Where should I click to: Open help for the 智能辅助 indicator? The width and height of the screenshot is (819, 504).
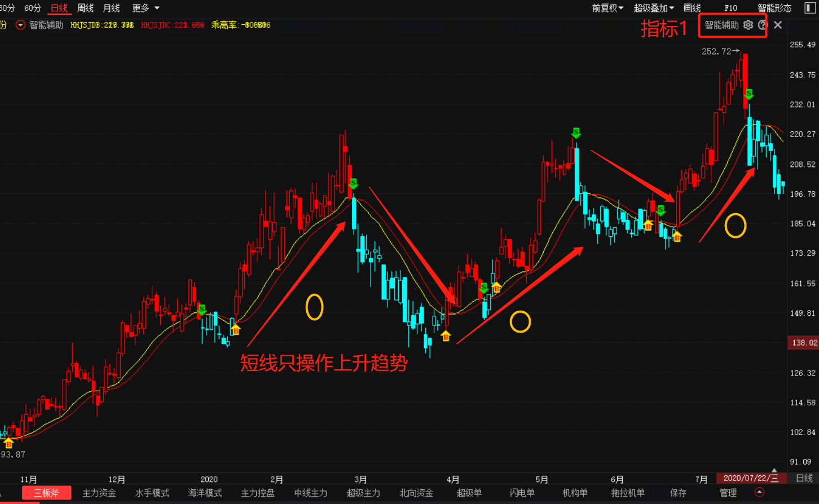click(763, 25)
